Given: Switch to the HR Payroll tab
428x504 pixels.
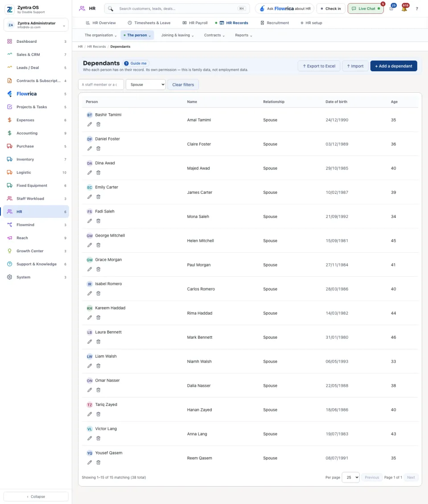Looking at the screenshot, I should click(195, 23).
